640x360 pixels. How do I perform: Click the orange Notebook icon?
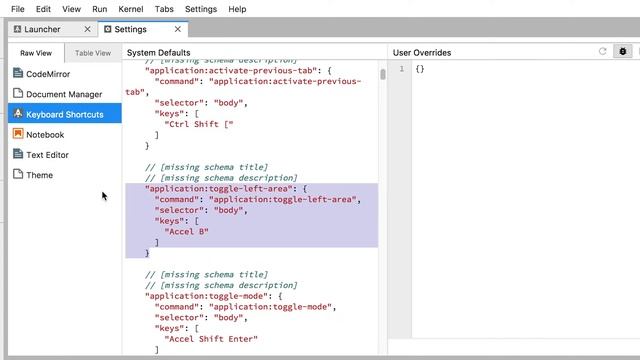tap(18, 133)
